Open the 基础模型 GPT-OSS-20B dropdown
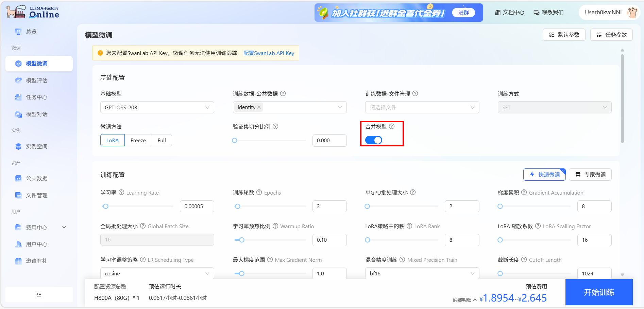644x309 pixels. point(157,107)
